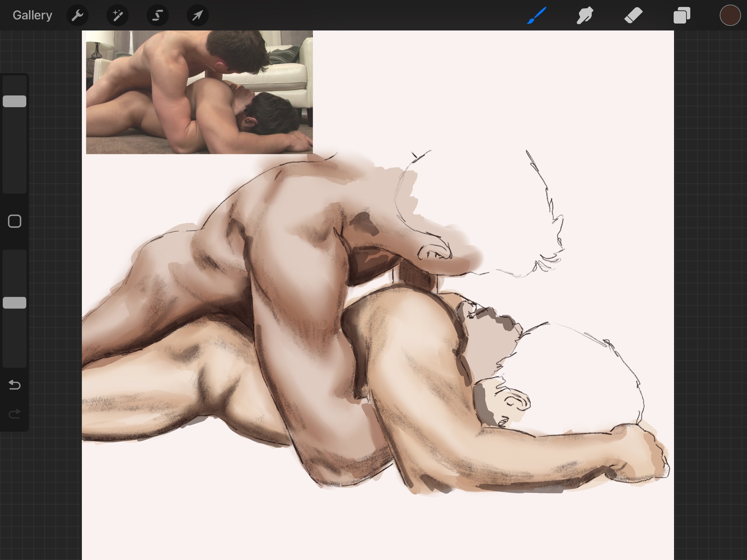Open the Gallery view
Viewport: 747px width, 560px height.
tap(32, 15)
